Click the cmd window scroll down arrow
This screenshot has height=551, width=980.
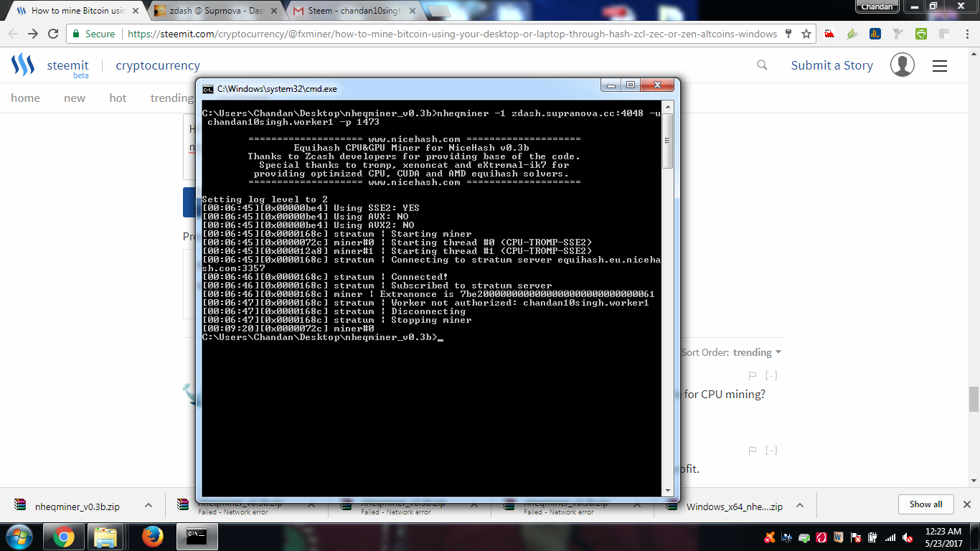(x=668, y=491)
